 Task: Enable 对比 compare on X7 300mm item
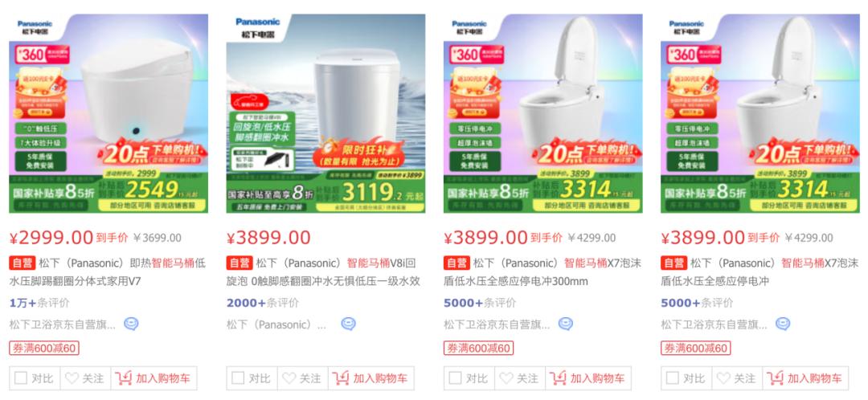pyautogui.click(x=455, y=378)
